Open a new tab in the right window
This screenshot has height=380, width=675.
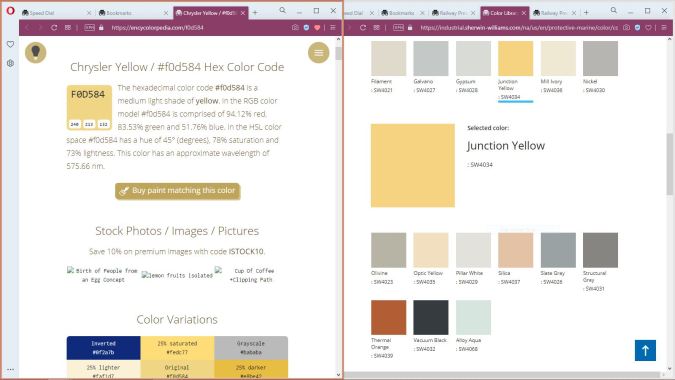(586, 13)
